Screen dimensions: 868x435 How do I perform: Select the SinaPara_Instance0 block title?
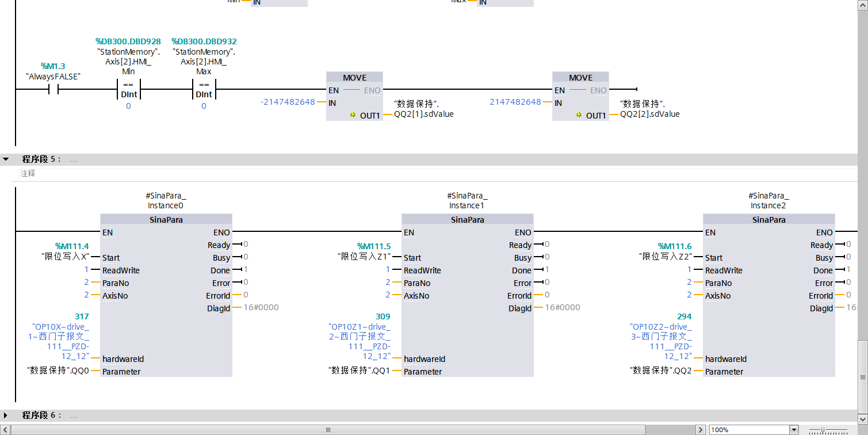[166, 220]
